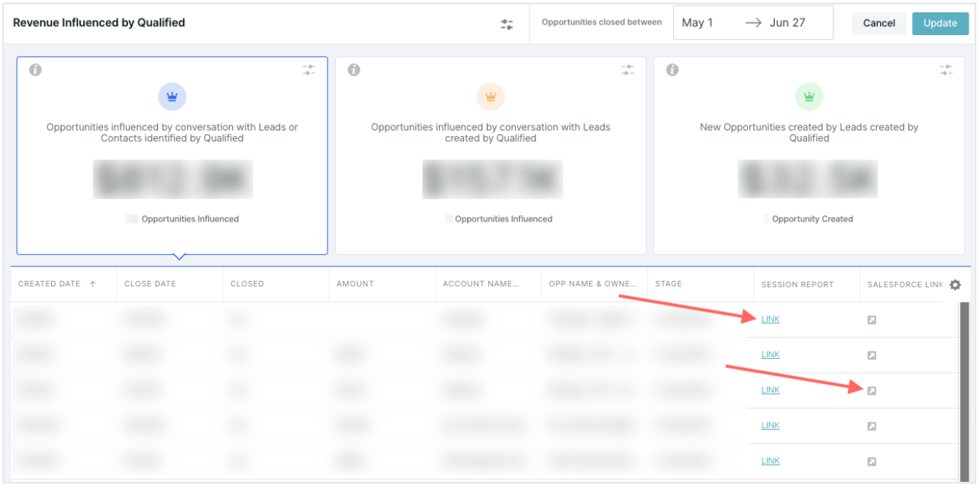The image size is (980, 488).
Task: Click the Update button
Action: (x=940, y=23)
